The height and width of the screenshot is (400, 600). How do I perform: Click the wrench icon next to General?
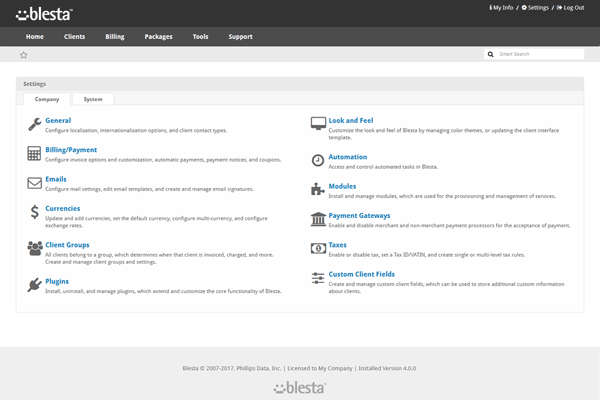[34, 124]
